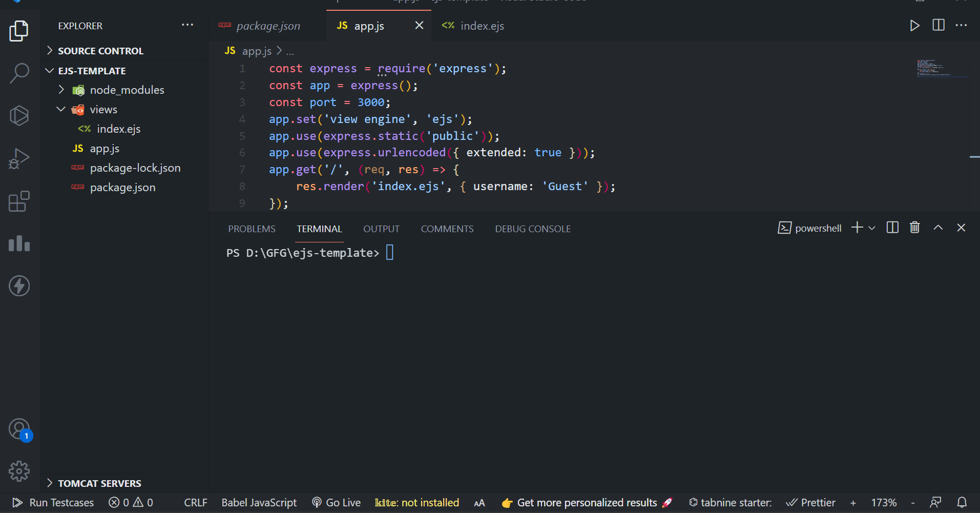Viewport: 980px width, 513px height.
Task: Open the Debug Console tab
Action: click(533, 229)
